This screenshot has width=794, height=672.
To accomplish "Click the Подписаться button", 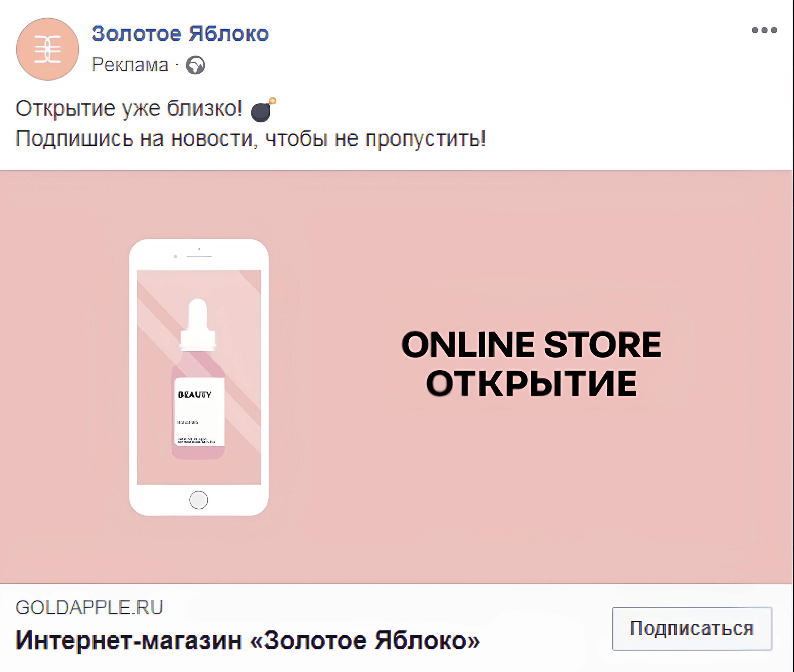I will pos(692,628).
